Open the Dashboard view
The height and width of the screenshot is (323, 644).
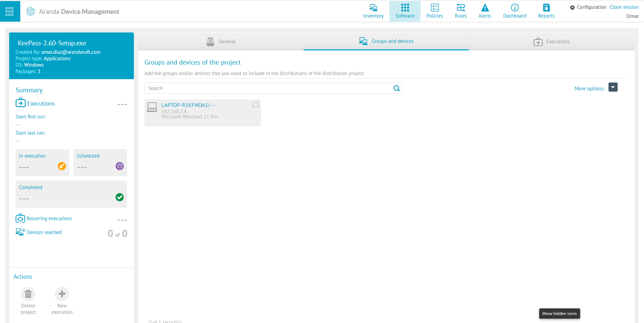(x=515, y=11)
